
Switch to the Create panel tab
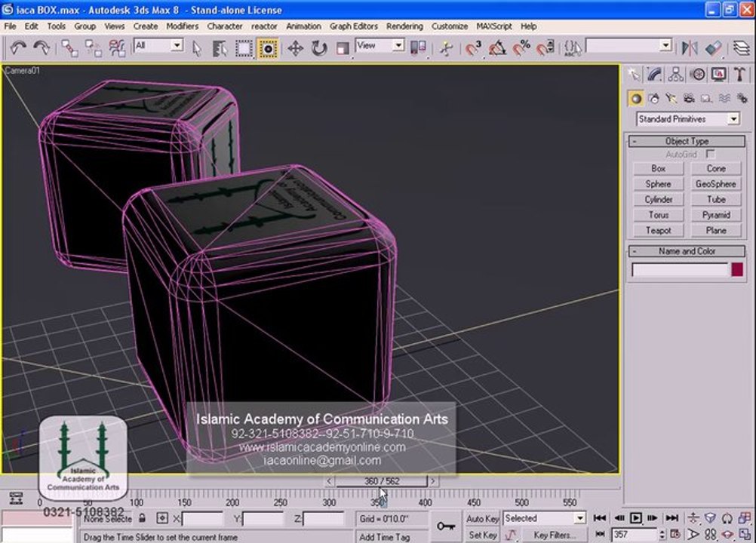click(x=634, y=74)
